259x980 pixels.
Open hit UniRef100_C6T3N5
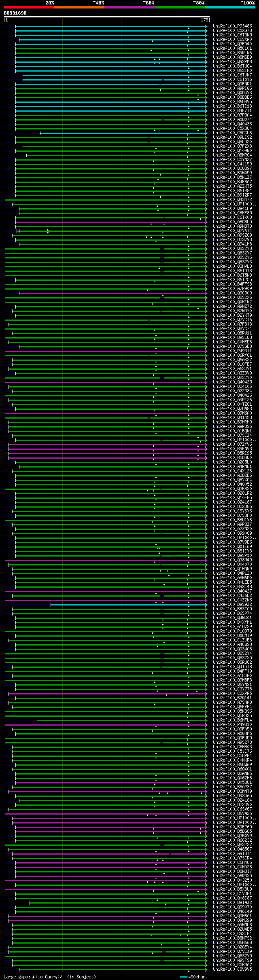pyautogui.click(x=232, y=35)
